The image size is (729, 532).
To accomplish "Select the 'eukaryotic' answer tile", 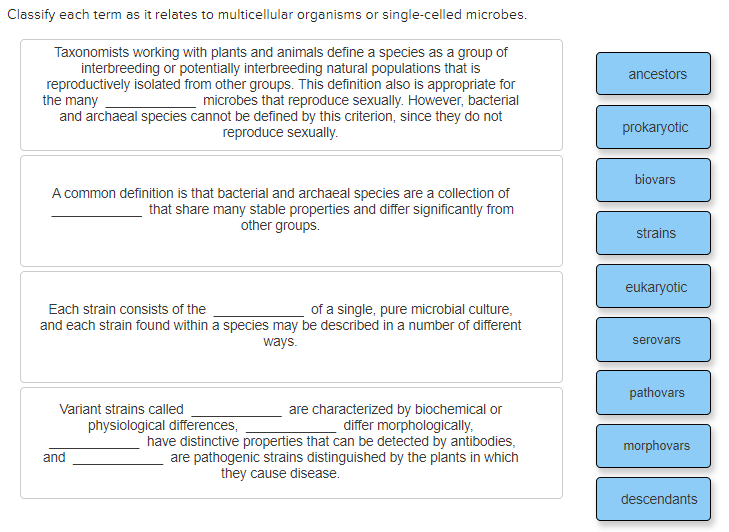I will tap(653, 286).
